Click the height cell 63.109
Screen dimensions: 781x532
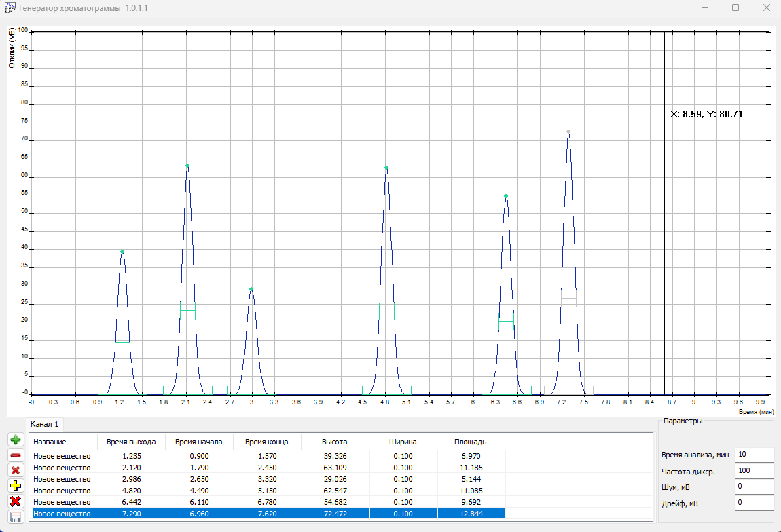335,468
